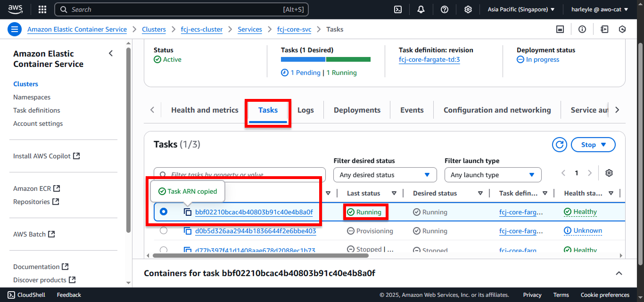Screen dimensions: 644x302
Task: Select the radio for task bbf02210bcac4b40803b91c40e4b8a0f
Action: coord(164,212)
